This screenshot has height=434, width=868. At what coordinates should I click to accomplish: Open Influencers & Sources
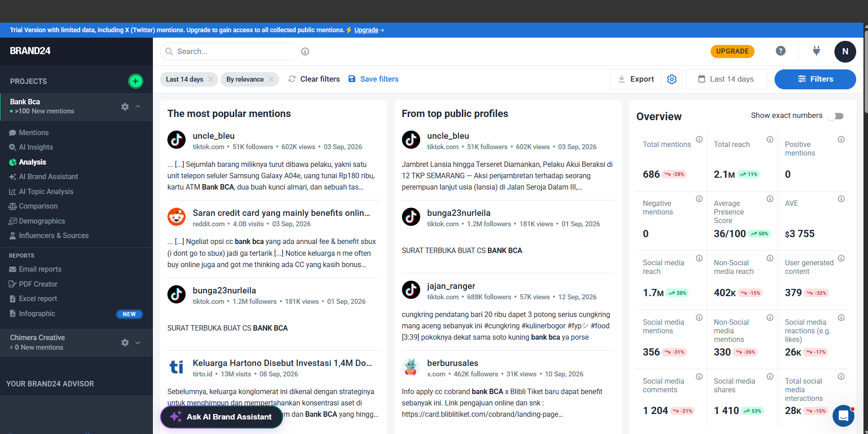[x=54, y=235]
